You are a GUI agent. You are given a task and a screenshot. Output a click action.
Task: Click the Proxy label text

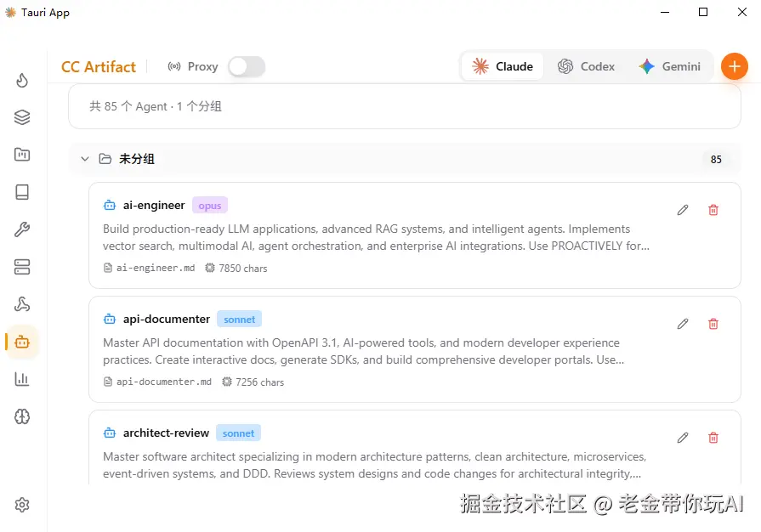coord(203,66)
